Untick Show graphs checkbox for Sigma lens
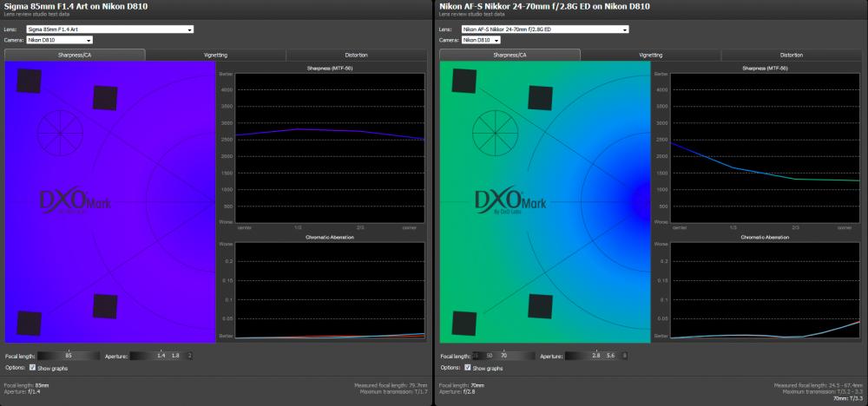The height and width of the screenshot is (406, 868). pyautogui.click(x=33, y=367)
